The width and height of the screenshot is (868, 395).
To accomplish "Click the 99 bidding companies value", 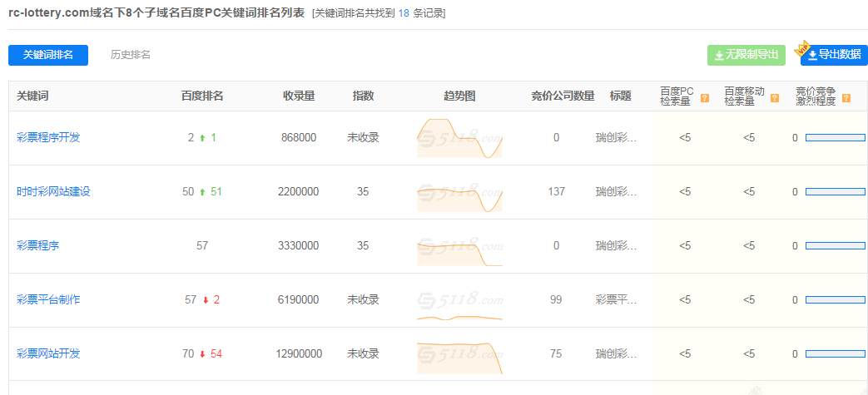I will [x=557, y=300].
